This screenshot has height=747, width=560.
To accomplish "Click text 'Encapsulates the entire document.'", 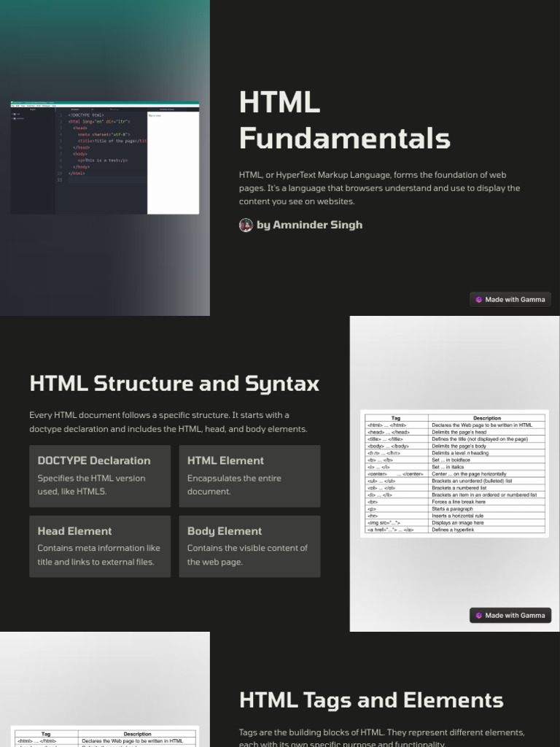I will tap(234, 485).
